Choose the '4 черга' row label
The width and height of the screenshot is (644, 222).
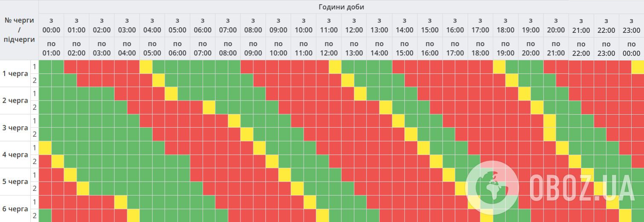pos(15,154)
